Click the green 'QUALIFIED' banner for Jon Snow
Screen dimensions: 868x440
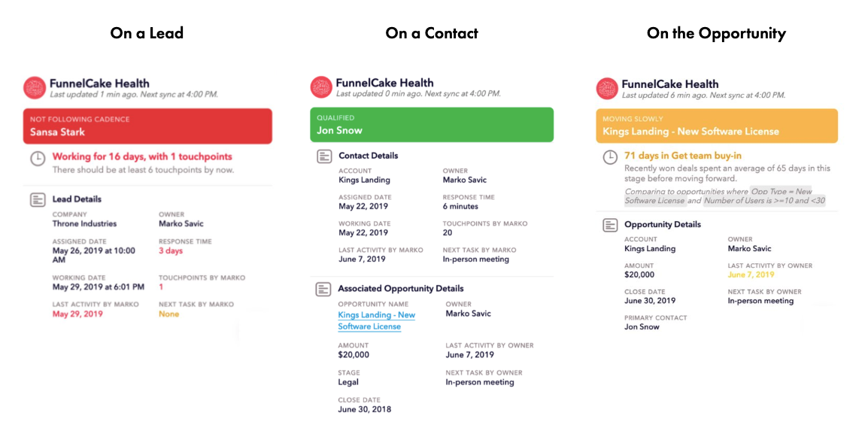(431, 124)
